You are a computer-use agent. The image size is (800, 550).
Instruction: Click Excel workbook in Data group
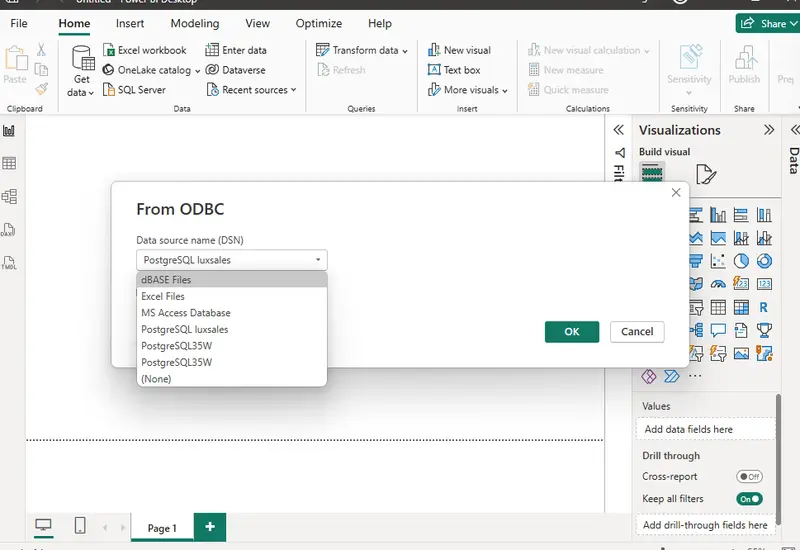tap(145, 50)
